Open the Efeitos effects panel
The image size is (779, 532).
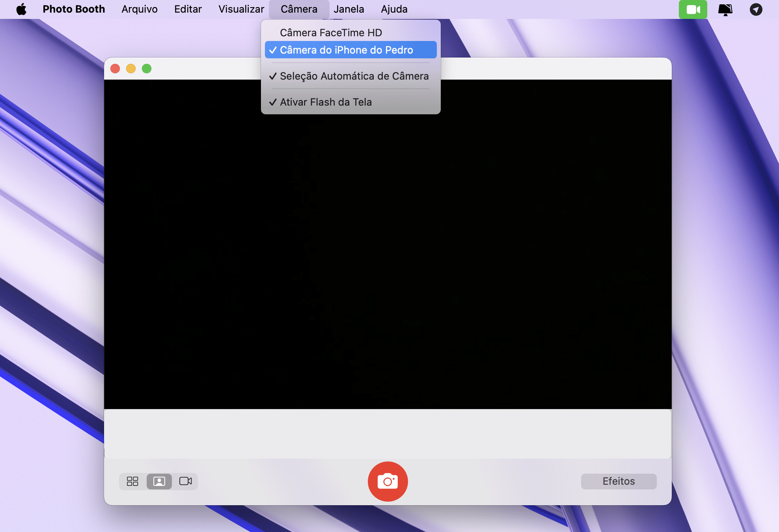[x=619, y=481]
